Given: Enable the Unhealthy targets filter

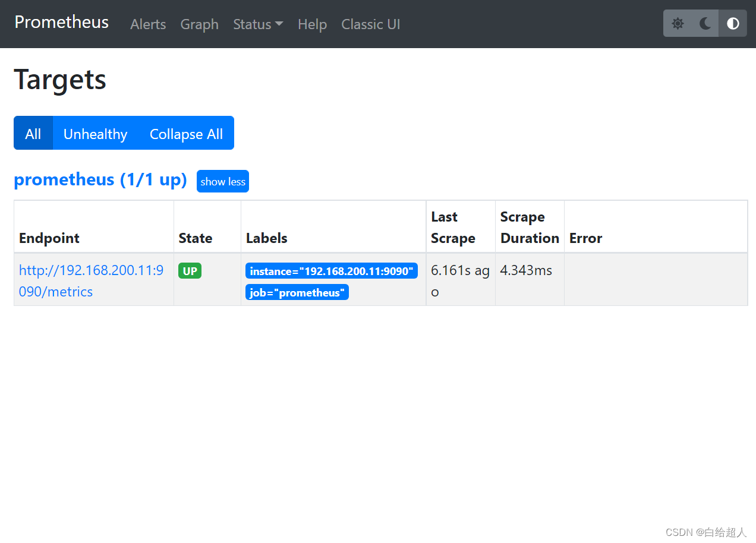Looking at the screenshot, I should [x=95, y=134].
